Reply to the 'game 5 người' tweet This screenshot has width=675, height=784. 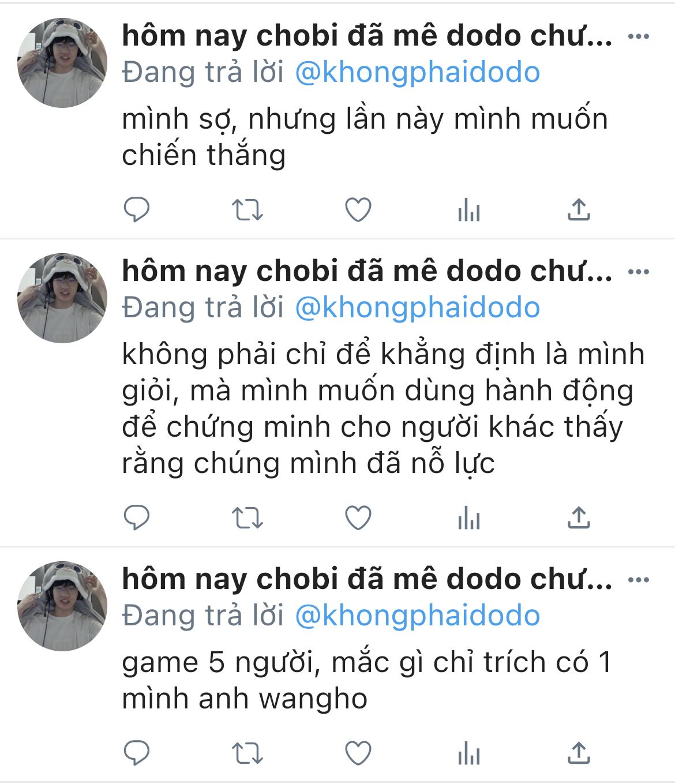pos(137,753)
